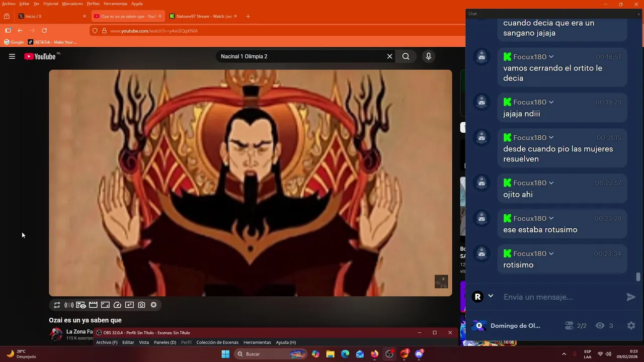
Task: Open the Windows Start menu
Action: pos(225,354)
